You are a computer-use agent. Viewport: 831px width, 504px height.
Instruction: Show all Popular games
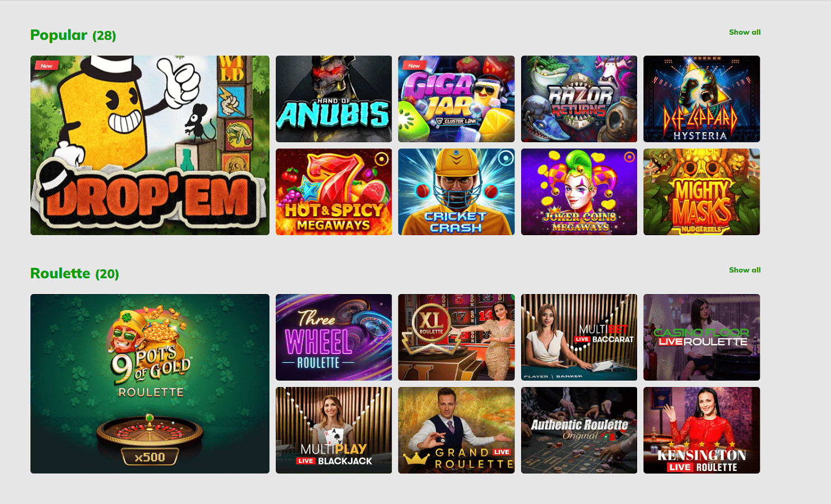[x=745, y=32]
